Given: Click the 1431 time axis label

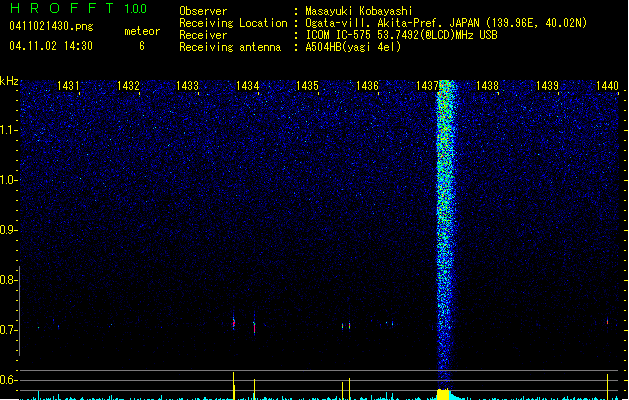Looking at the screenshot, I should coord(68,86).
